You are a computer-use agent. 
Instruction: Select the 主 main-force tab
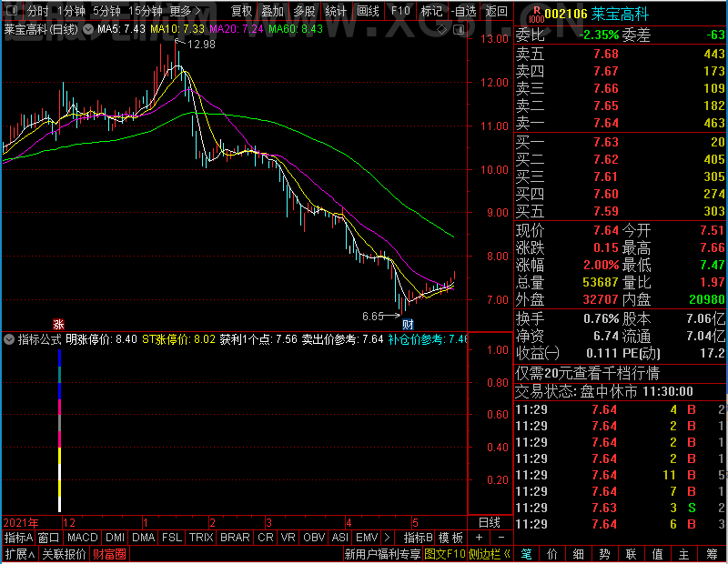[684, 554]
